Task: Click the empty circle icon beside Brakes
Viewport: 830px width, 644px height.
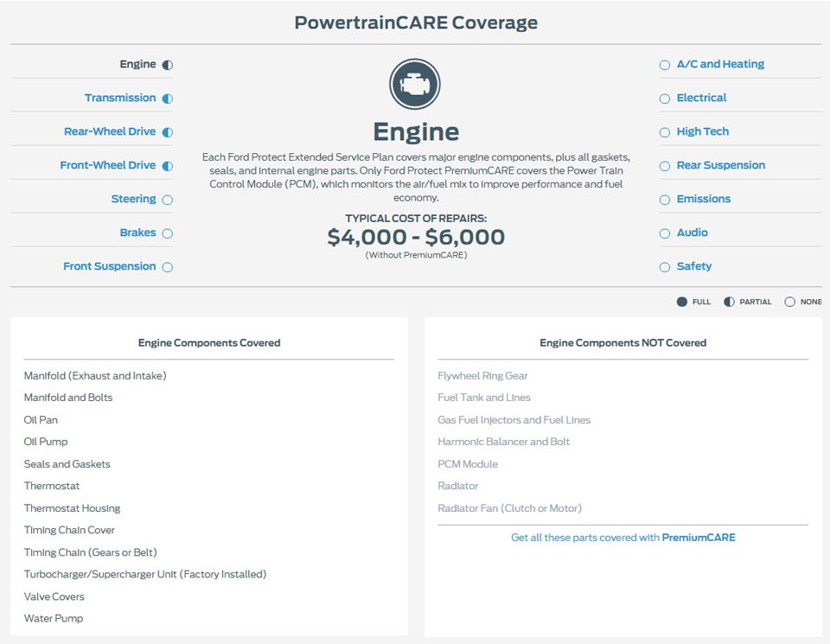Action: pyautogui.click(x=167, y=233)
